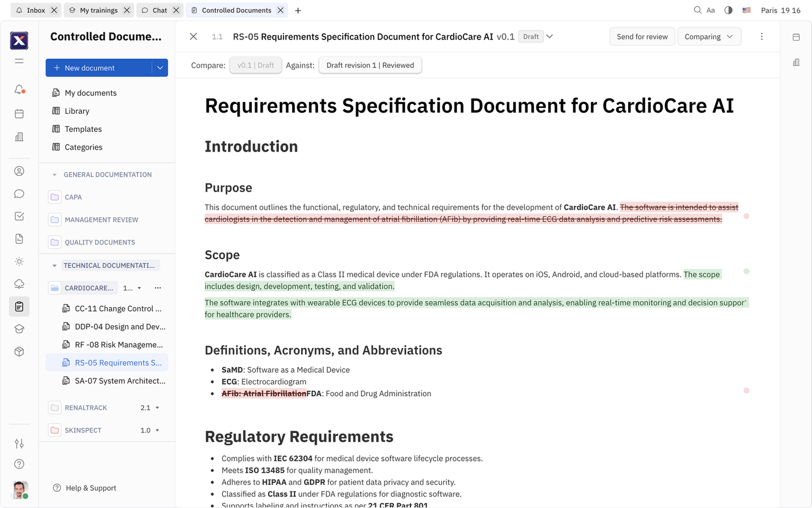The width and height of the screenshot is (812, 508).
Task: Select Controlled Documents clipboard icon in rail
Action: pos(19,307)
